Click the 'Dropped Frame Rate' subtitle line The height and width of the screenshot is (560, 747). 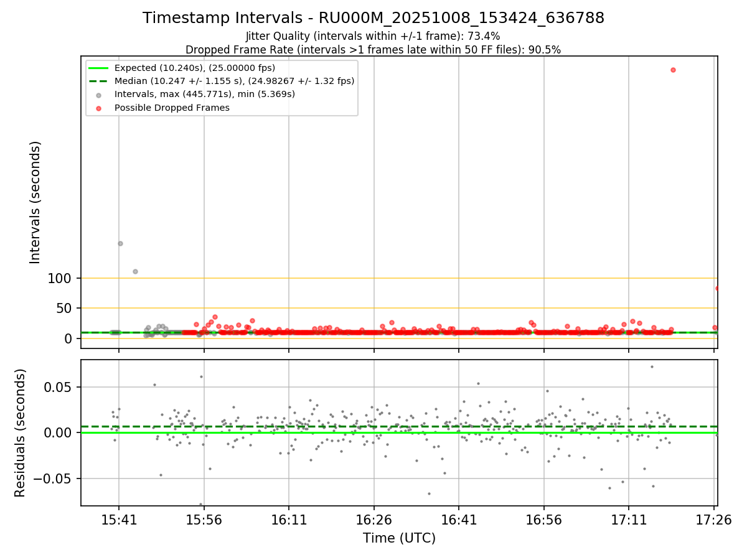373,50
